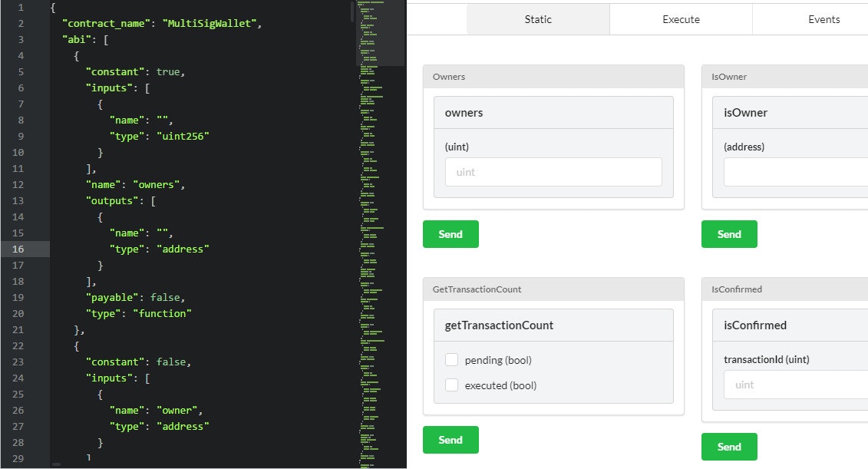
Task: Click the isOwner address input field
Action: (x=796, y=172)
